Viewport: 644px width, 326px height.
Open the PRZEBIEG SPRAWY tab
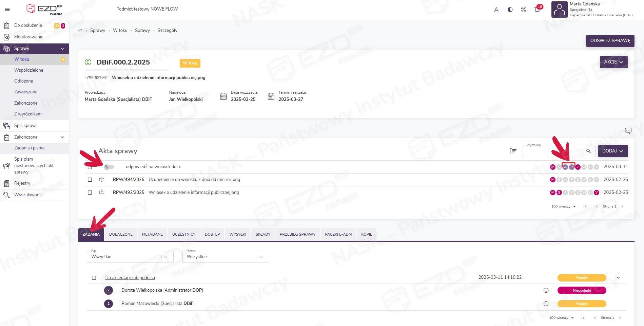[x=297, y=234]
